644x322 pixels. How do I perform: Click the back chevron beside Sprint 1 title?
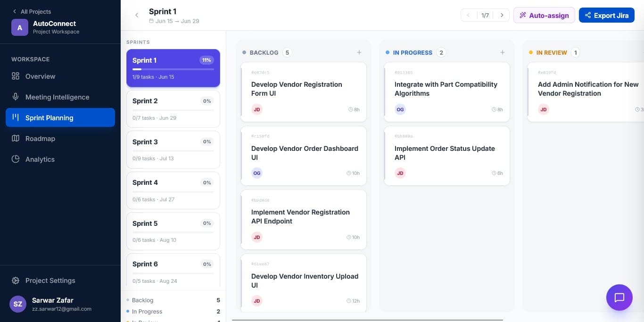click(x=137, y=15)
